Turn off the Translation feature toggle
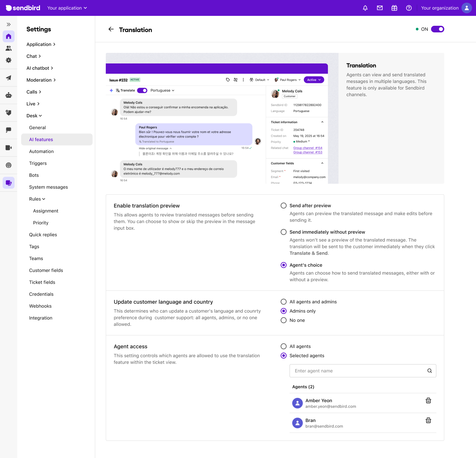Image resolution: width=476 pixels, height=458 pixels. [437, 29]
